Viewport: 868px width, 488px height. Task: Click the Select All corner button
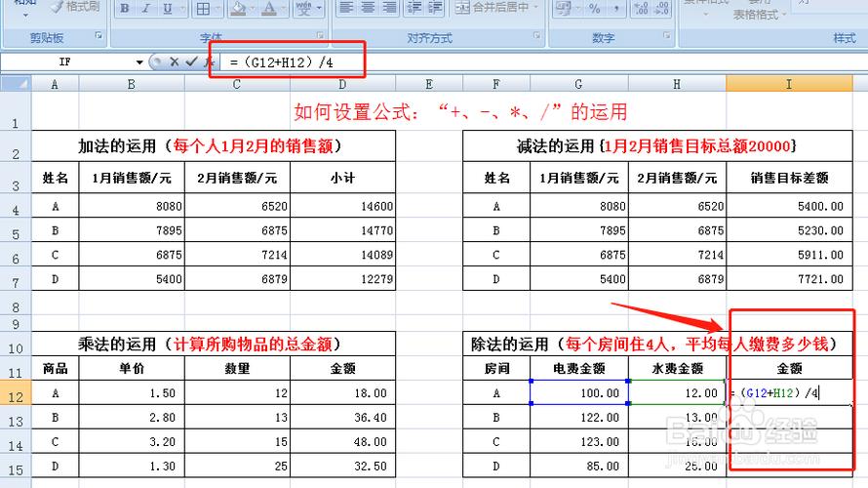tap(16, 84)
